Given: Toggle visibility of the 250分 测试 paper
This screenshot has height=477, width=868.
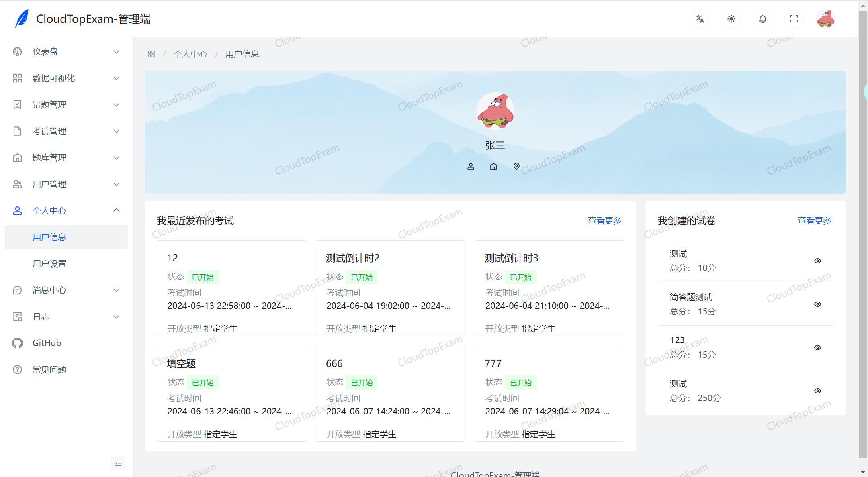Looking at the screenshot, I should pos(818,390).
